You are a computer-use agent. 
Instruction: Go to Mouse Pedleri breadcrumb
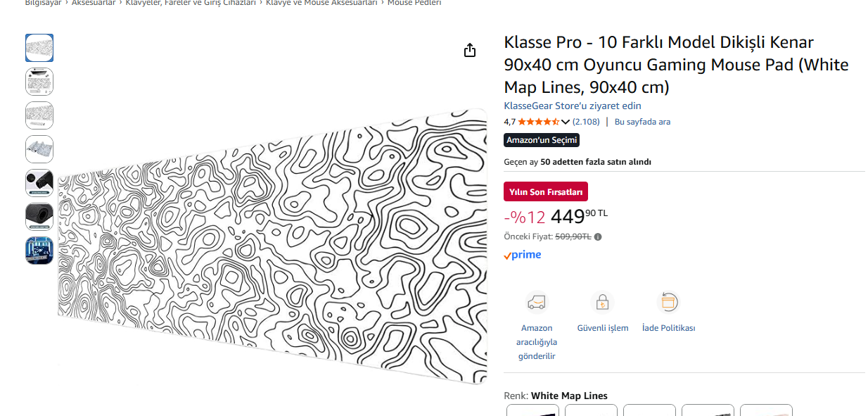point(414,3)
